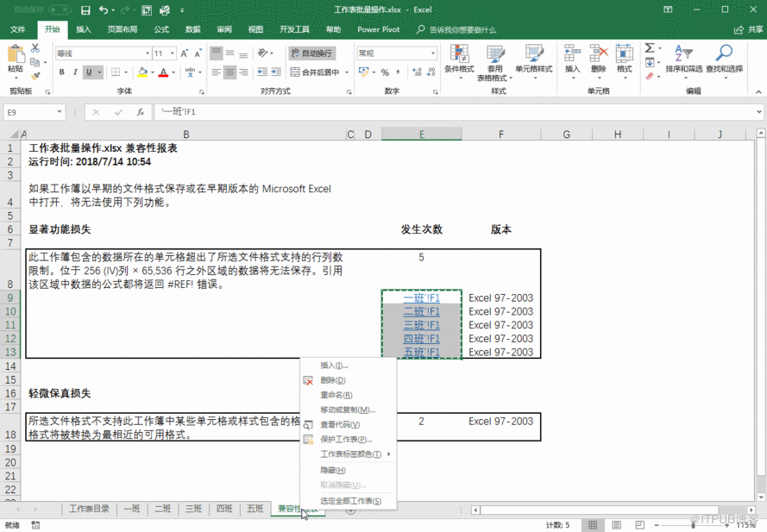Toggle Bold formatting button
The height and width of the screenshot is (532, 767).
[62, 72]
